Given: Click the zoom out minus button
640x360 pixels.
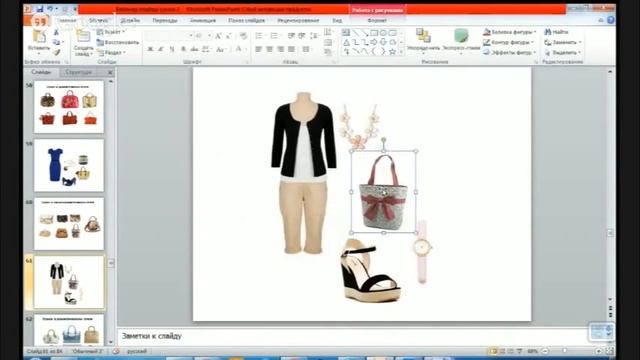Looking at the screenshot, I should (x=545, y=351).
